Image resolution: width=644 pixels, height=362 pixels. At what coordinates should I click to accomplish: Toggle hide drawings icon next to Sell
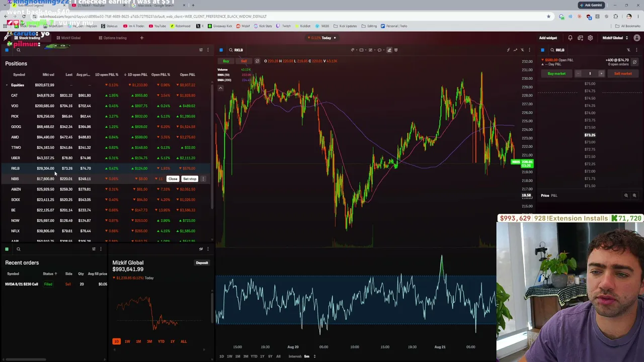257,61
